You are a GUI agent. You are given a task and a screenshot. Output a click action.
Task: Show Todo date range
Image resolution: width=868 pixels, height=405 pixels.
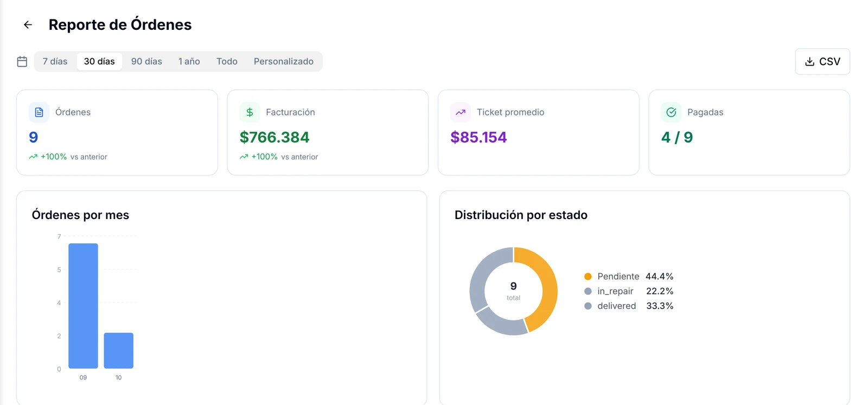(227, 61)
